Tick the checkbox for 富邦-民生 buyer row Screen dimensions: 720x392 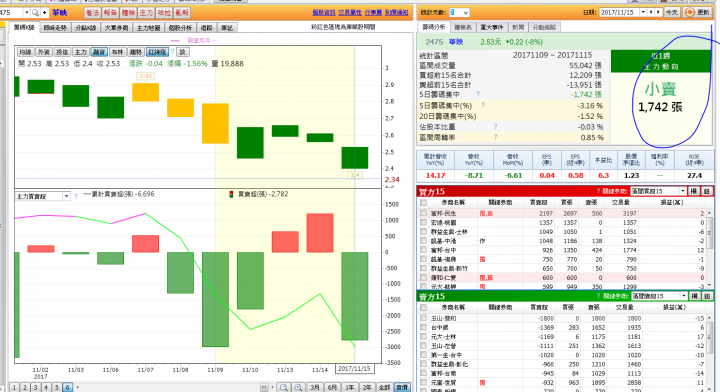click(x=423, y=213)
